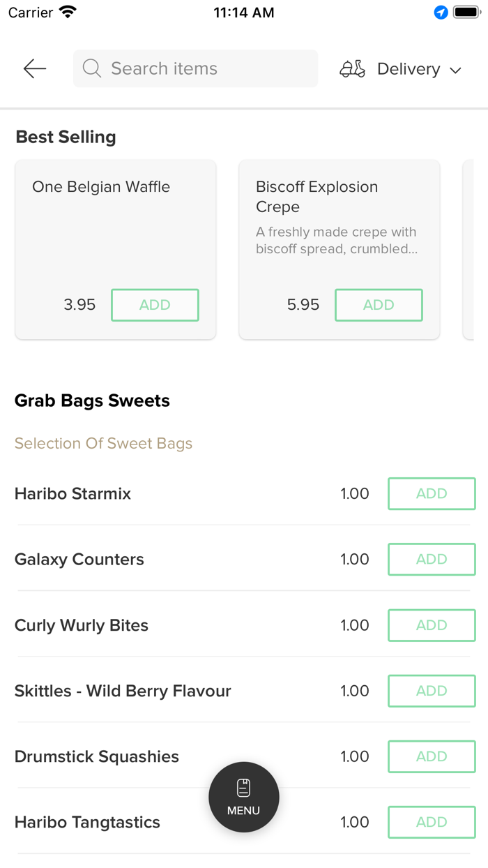The image size is (488, 868).
Task: Click the search magnifier icon
Action: (x=91, y=68)
